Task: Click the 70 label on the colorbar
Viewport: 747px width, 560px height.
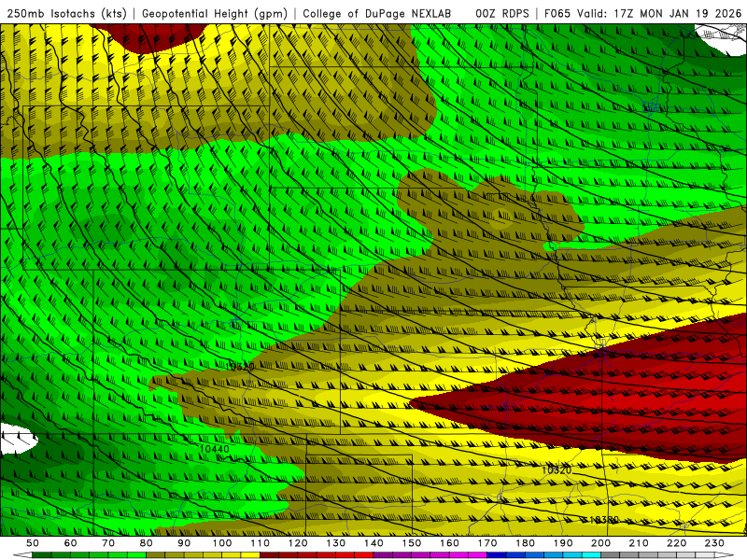Action: click(x=108, y=543)
